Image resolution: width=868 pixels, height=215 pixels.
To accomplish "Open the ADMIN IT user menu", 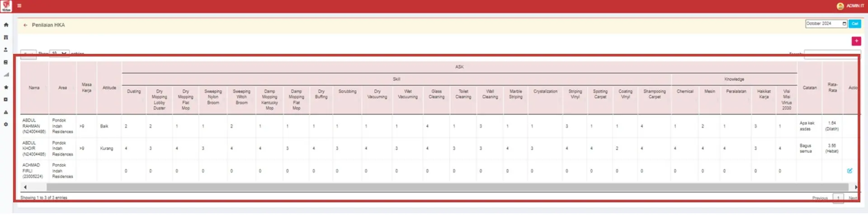I will (x=850, y=6).
